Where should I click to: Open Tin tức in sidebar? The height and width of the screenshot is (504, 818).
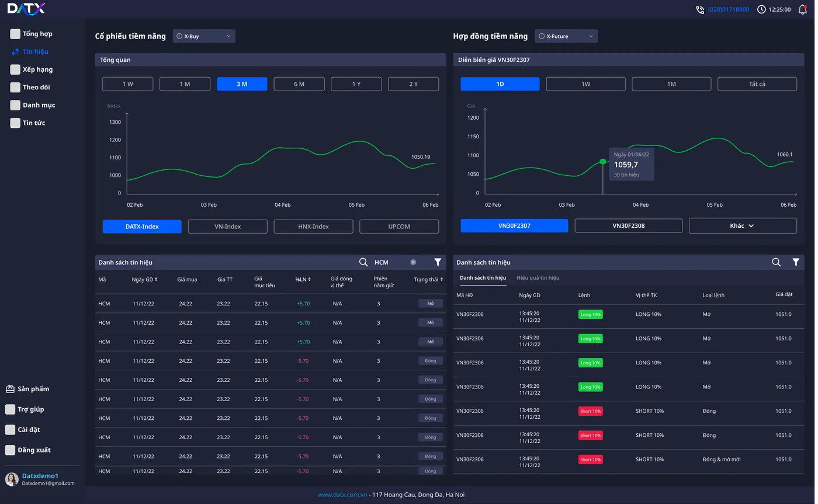pos(34,123)
